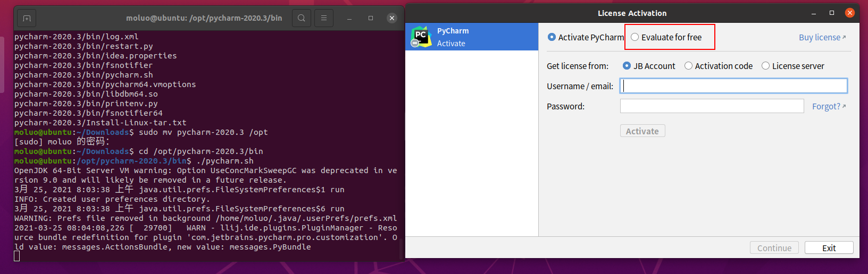
Task: Open the Buy license link
Action: pyautogui.click(x=822, y=37)
